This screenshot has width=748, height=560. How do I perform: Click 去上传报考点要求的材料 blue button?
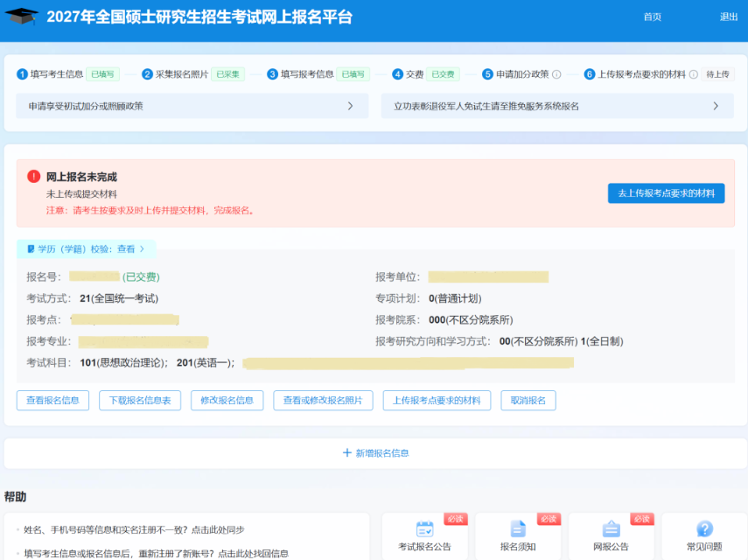point(666,193)
